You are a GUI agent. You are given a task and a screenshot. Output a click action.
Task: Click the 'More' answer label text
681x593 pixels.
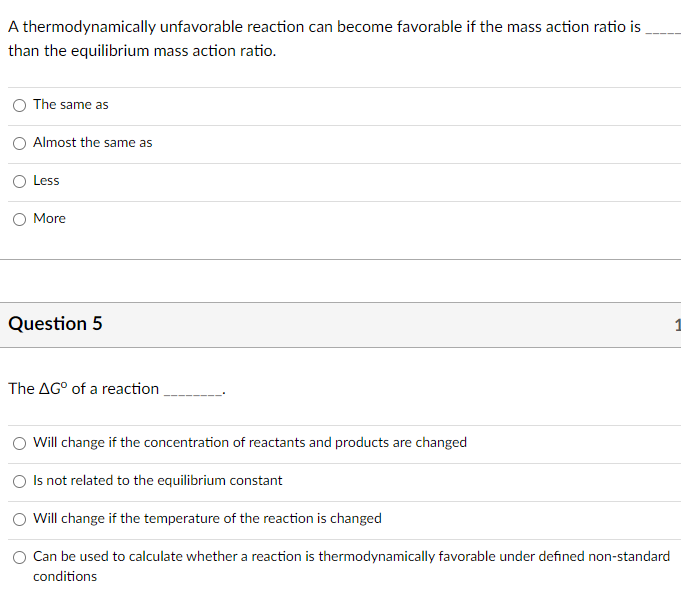(x=50, y=219)
